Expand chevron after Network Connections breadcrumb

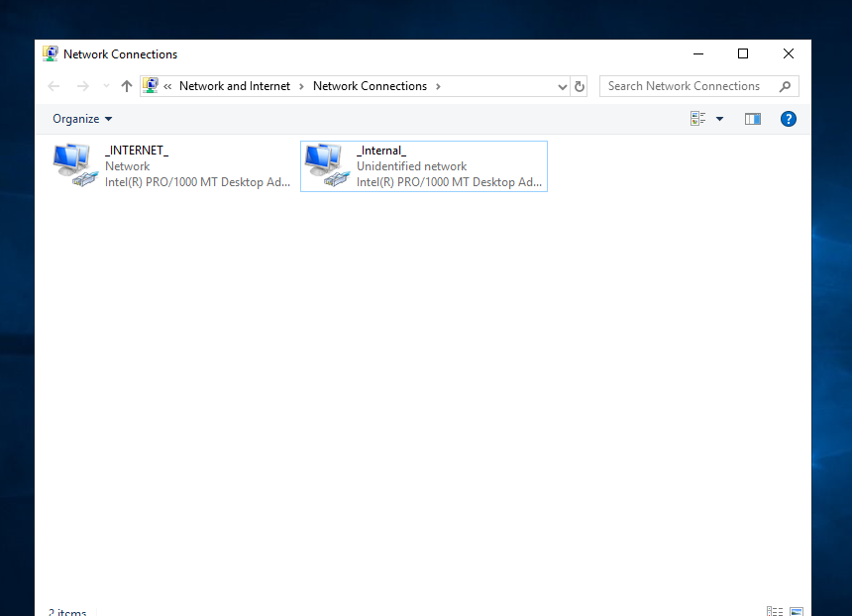[438, 86]
